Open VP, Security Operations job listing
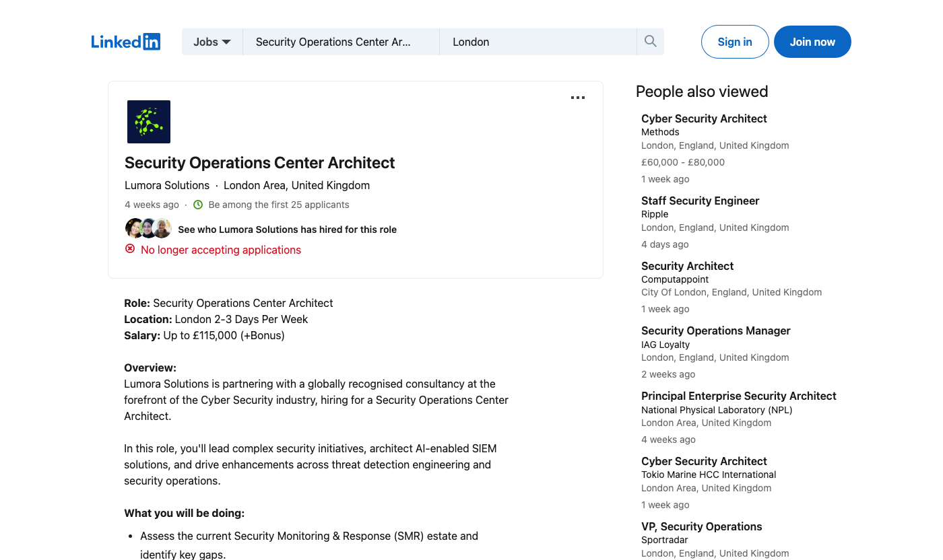The image size is (943, 560). click(x=701, y=526)
